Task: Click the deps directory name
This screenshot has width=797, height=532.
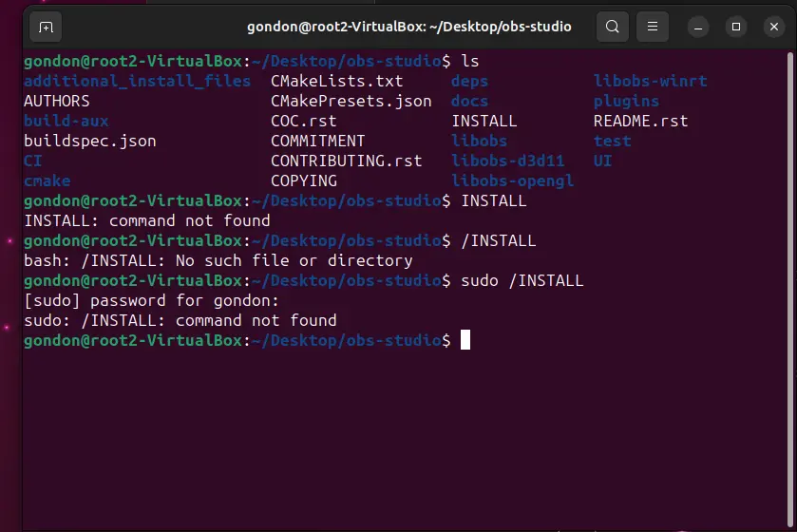Action: 469,82
